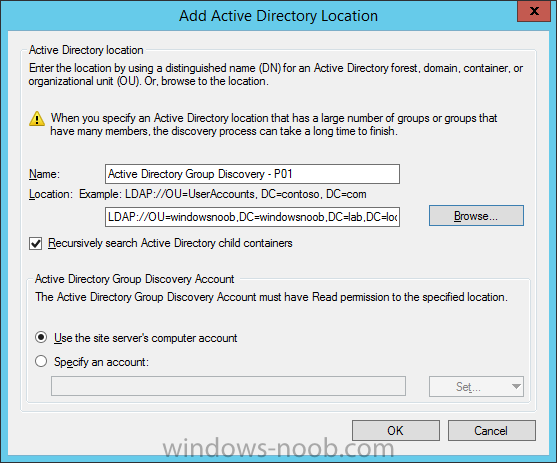The image size is (557, 463).
Task: Click the Set... button label
Action: pyautogui.click(x=468, y=387)
